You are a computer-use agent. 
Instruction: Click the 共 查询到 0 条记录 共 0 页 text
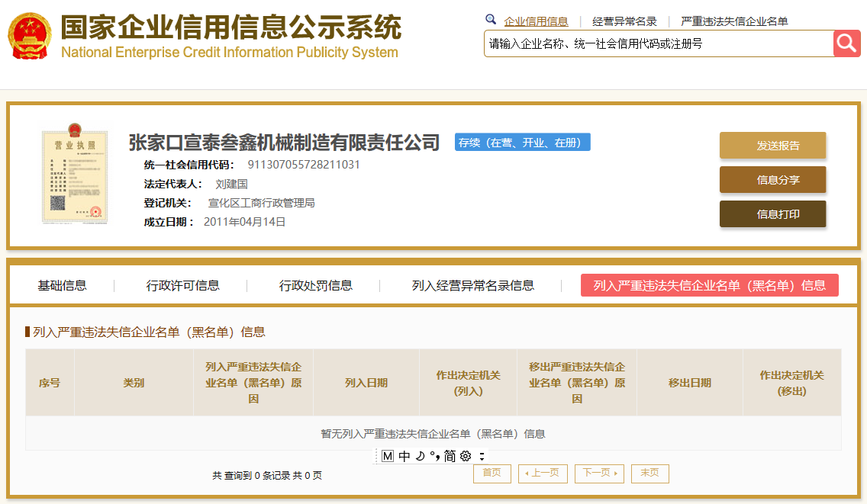[267, 475]
